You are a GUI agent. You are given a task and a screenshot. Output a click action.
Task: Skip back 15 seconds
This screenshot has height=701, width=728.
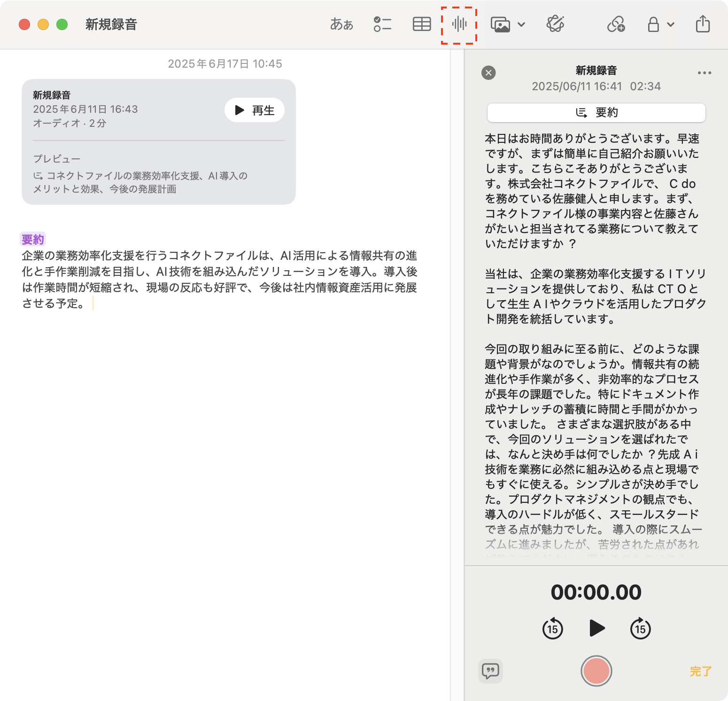552,629
